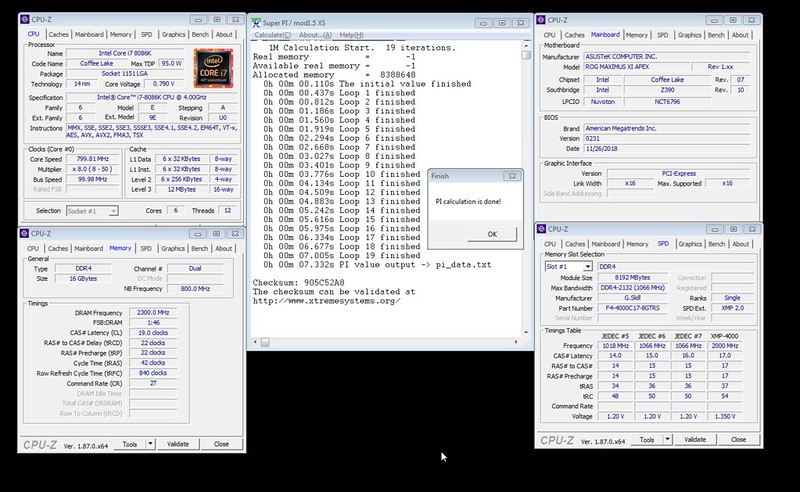Minimize the Super PI window

coord(483,23)
